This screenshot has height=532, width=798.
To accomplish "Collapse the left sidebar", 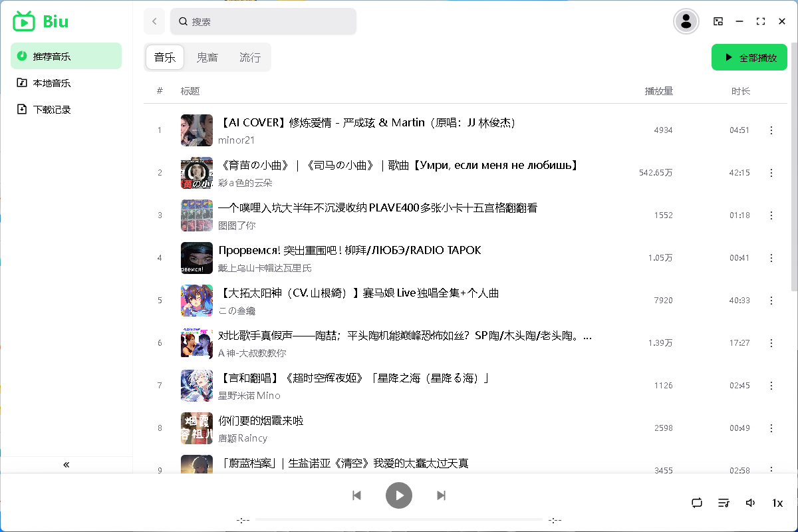I will click(x=65, y=464).
